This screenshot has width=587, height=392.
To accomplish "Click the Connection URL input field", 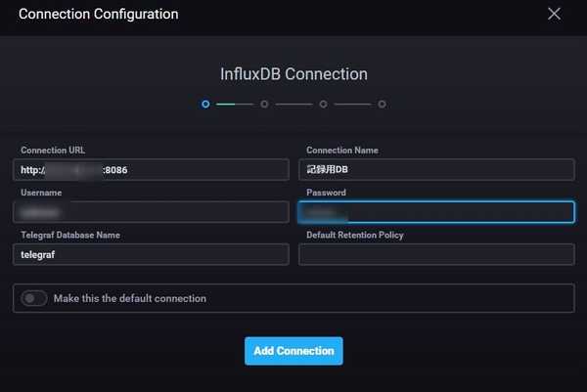I will (151, 170).
